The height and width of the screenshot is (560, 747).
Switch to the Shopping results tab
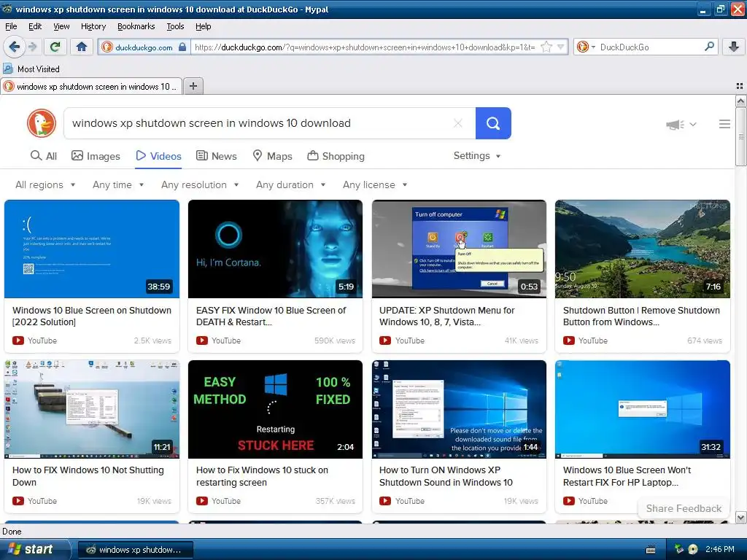point(336,156)
